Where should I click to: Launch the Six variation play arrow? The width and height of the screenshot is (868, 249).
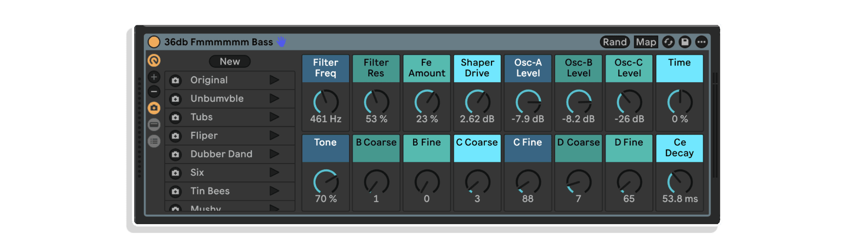(x=274, y=173)
